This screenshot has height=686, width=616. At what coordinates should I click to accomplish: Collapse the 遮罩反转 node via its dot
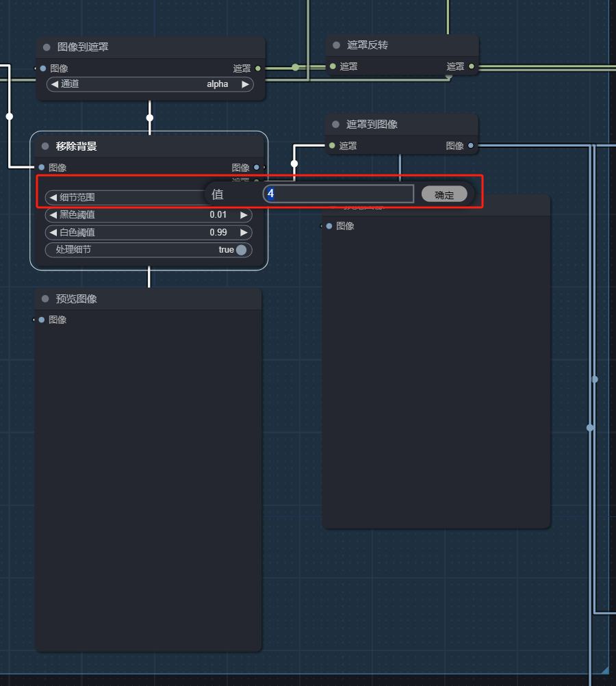point(336,45)
